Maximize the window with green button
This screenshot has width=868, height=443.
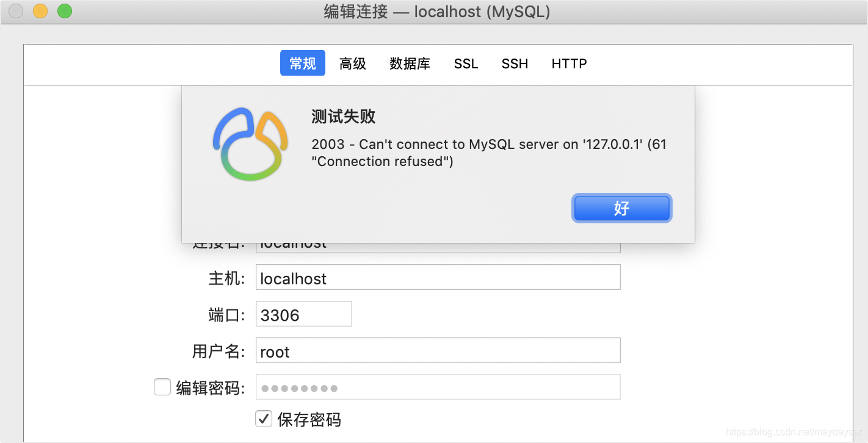tap(65, 11)
